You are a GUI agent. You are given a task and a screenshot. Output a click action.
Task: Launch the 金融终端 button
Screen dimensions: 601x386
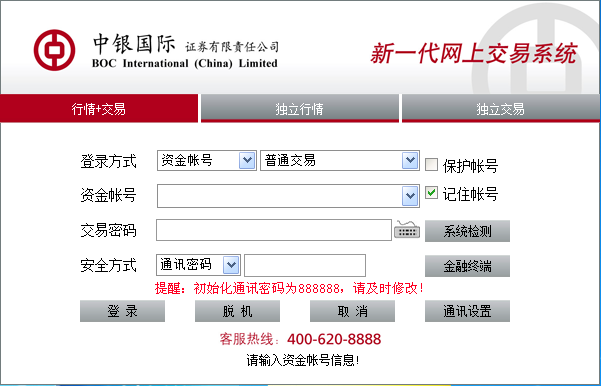pos(467,266)
